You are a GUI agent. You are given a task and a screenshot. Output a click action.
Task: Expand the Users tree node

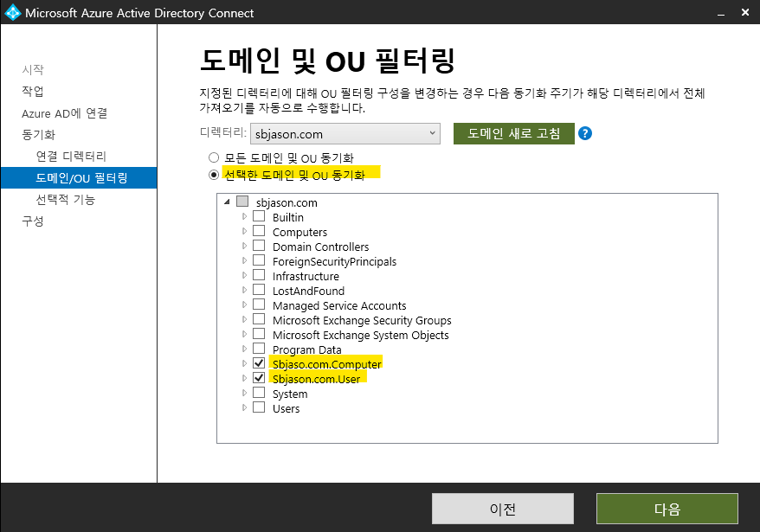tap(244, 407)
